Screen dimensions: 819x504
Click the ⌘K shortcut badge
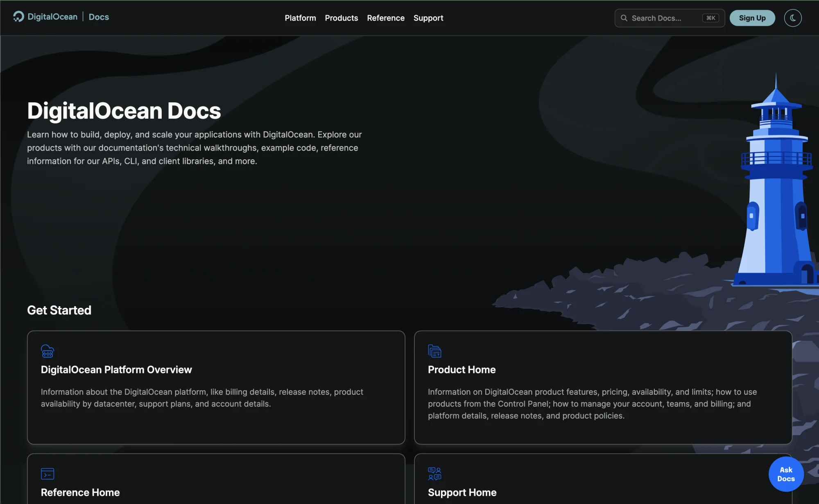710,18
